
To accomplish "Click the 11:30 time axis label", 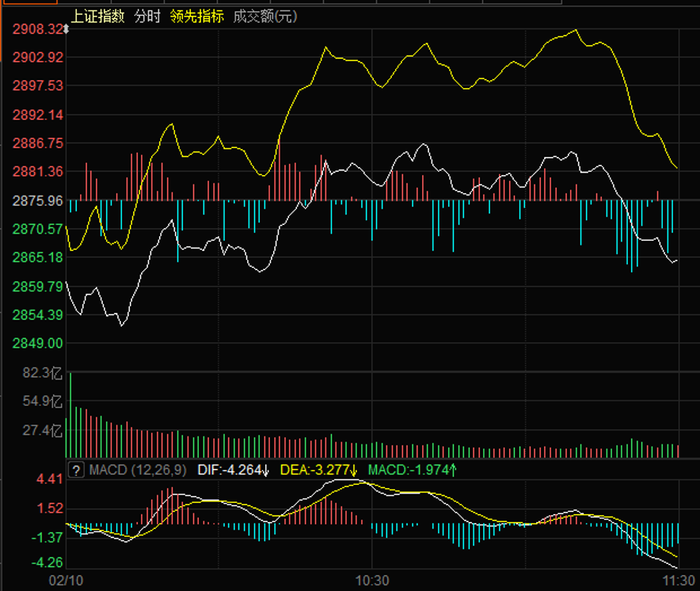I will tap(677, 581).
